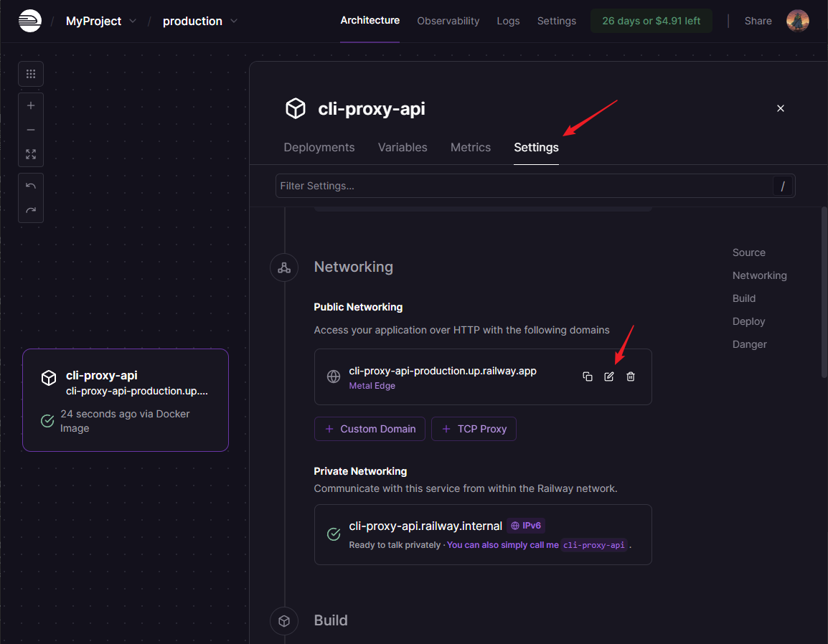Add a Custom Domain
828x644 pixels.
pyautogui.click(x=370, y=429)
